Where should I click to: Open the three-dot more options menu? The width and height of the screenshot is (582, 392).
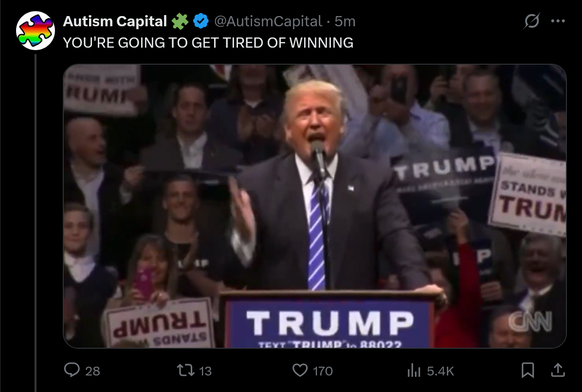(558, 21)
